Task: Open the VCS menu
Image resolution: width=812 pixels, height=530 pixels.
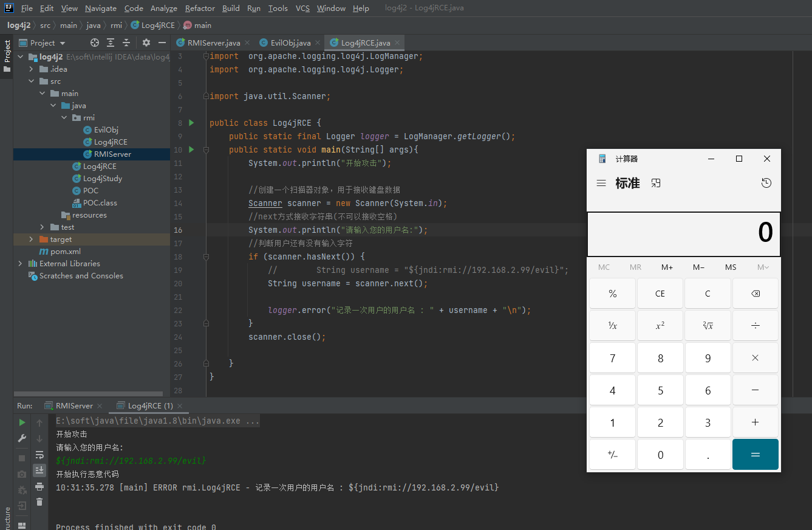Action: [302, 8]
